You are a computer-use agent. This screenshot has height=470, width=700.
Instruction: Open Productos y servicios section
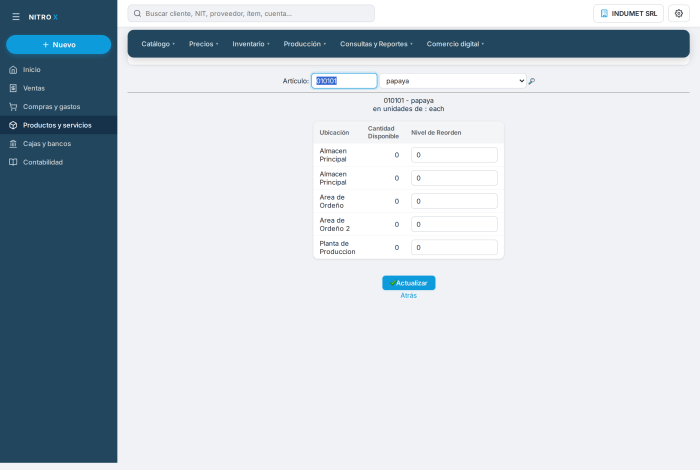pos(57,125)
